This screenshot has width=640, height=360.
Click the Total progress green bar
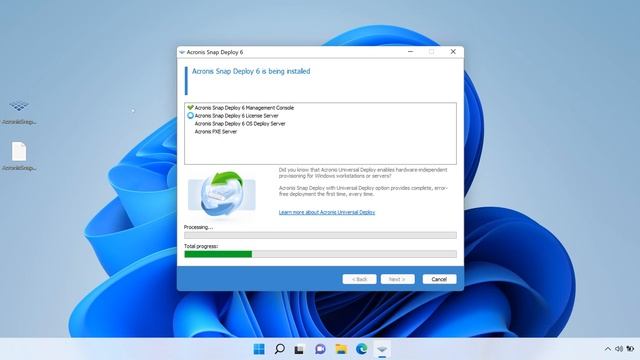[x=218, y=254]
